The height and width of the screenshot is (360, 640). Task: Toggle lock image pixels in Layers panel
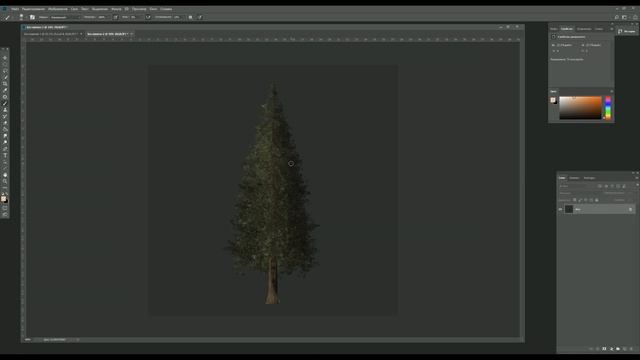580,200
